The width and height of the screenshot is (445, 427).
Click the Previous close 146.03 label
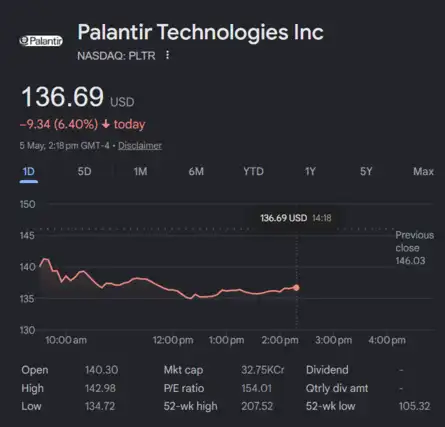(x=414, y=248)
